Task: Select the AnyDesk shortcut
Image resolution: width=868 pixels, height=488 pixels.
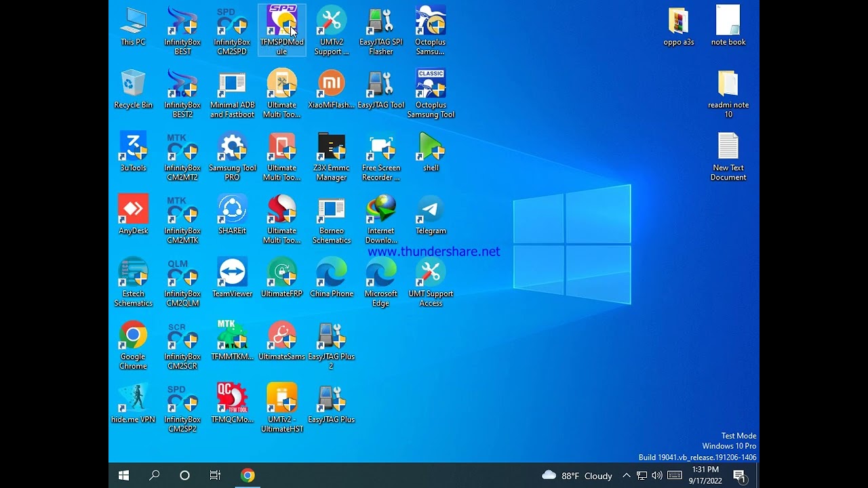Action: 133,216
